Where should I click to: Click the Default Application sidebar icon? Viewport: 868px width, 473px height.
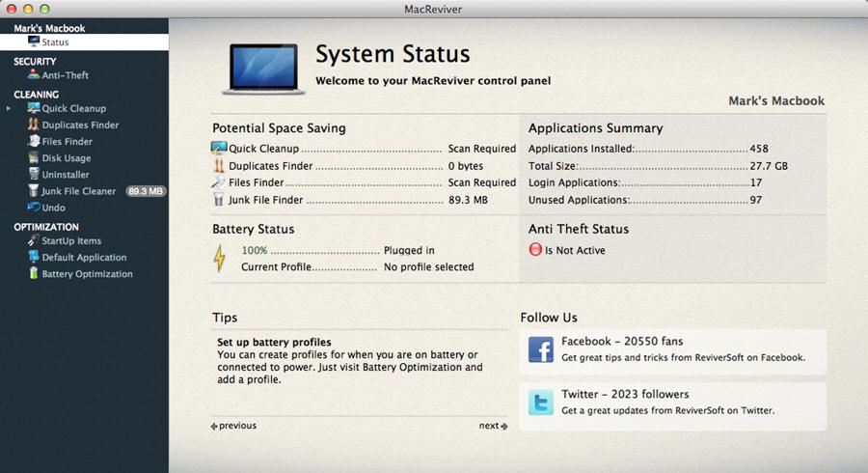click(34, 257)
